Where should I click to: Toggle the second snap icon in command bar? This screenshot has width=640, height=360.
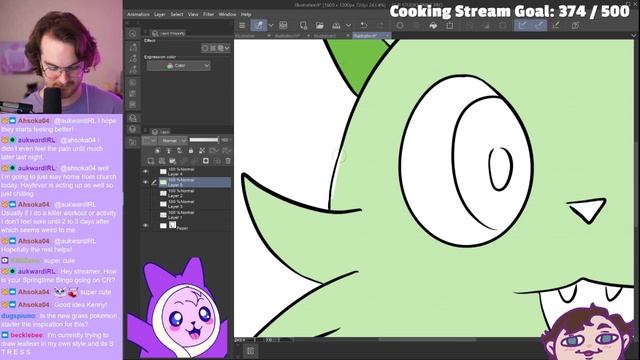(539, 25)
